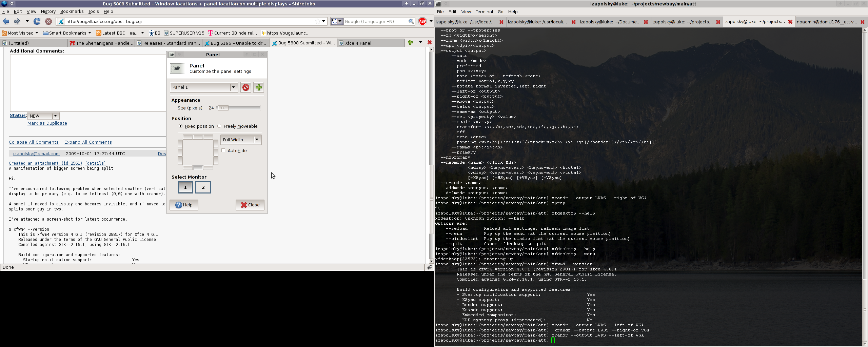The width and height of the screenshot is (868, 347).
Task: Click the search magnifier icon
Action: click(x=411, y=21)
